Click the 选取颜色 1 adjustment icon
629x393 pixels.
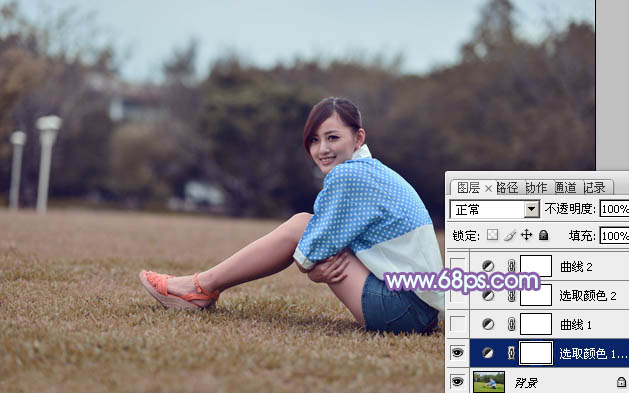coord(488,353)
